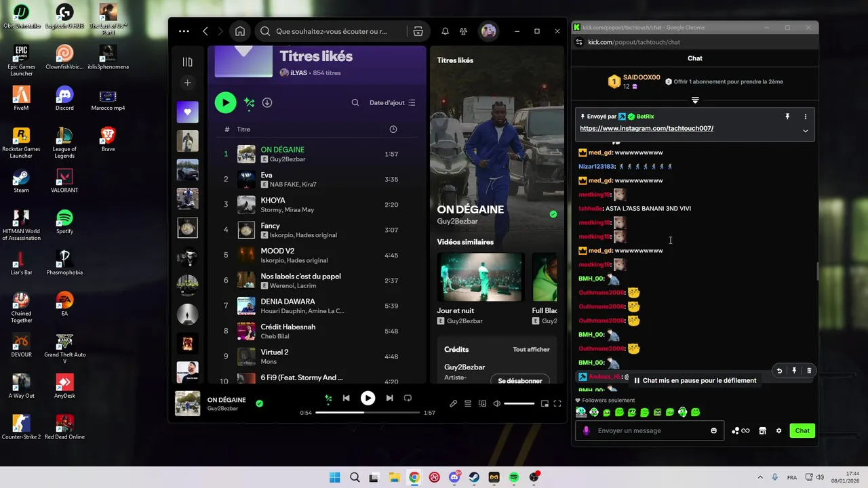
Task: Open Connect to a device icon
Action: tap(482, 404)
